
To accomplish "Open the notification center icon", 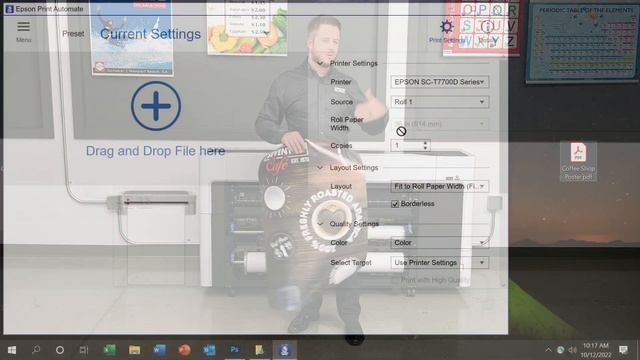I will click(x=623, y=350).
